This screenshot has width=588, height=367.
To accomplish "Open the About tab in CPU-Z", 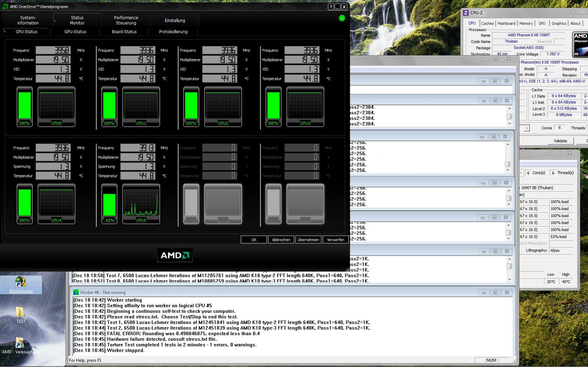I will (x=575, y=23).
